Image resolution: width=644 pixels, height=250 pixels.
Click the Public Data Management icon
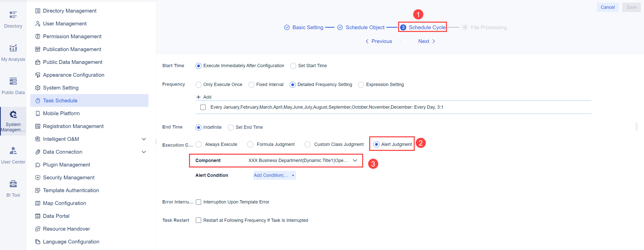[x=38, y=62]
